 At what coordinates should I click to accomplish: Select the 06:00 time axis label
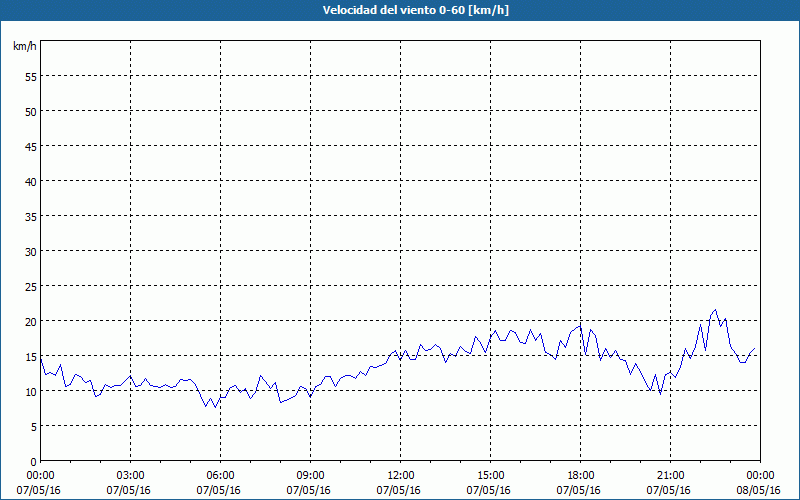pyautogui.click(x=220, y=476)
